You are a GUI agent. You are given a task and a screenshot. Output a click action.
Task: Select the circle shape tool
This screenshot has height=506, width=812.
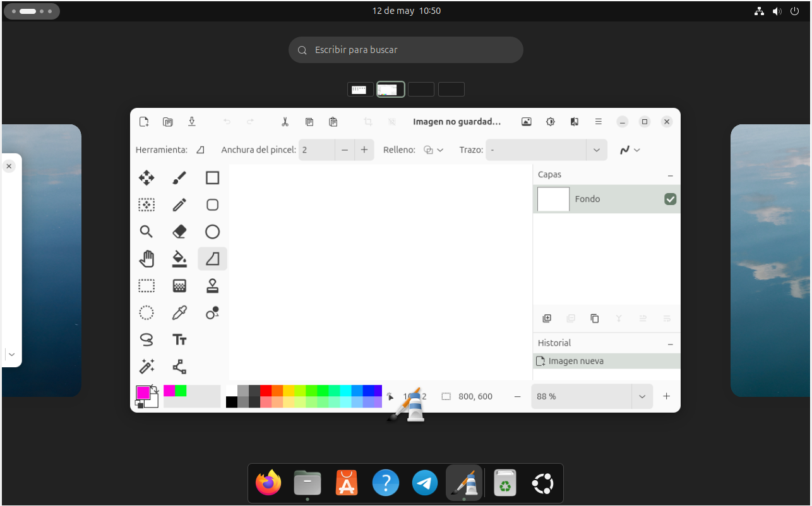pyautogui.click(x=212, y=231)
